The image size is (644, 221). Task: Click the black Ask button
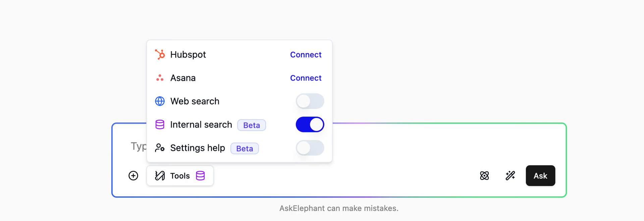540,176
